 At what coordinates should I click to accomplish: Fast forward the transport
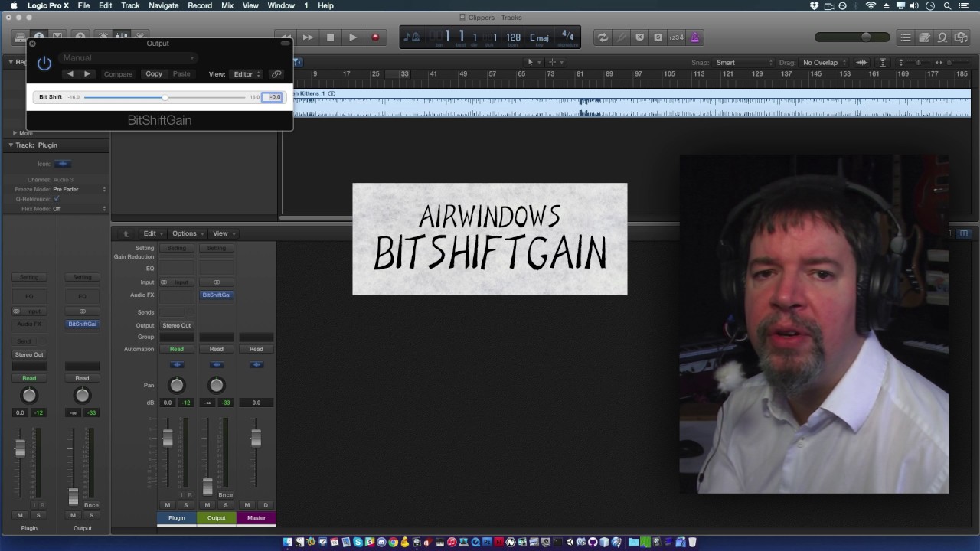(x=308, y=37)
